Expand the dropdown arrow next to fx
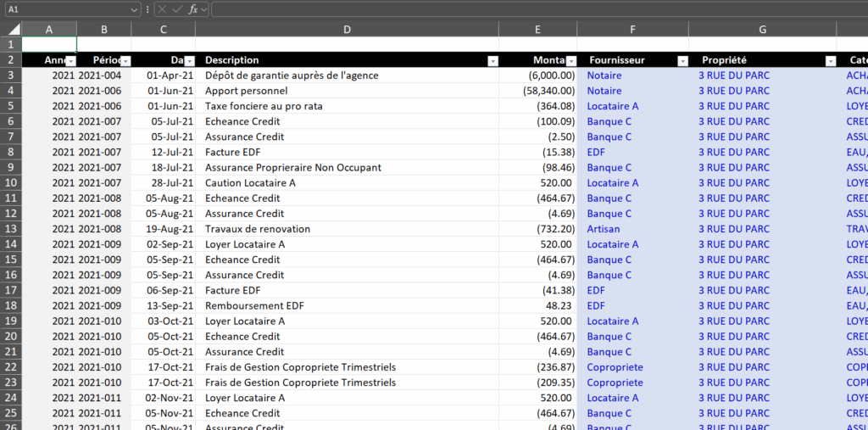Viewport: 868px width, 430px height. click(x=204, y=9)
